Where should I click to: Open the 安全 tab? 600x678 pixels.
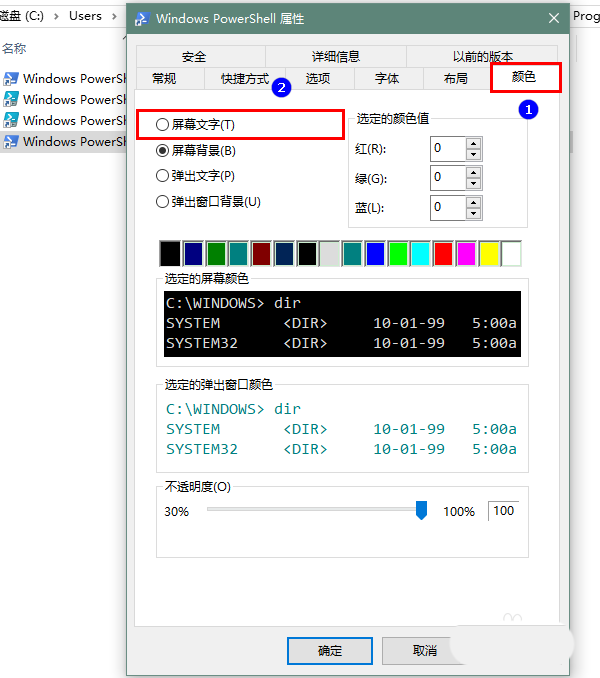tap(194, 57)
